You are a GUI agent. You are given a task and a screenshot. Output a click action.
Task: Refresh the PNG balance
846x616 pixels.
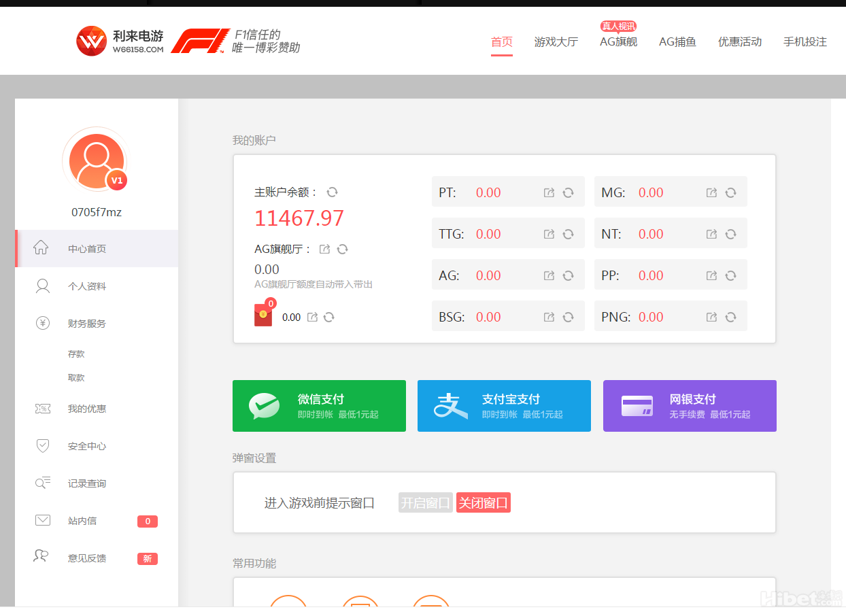point(730,318)
